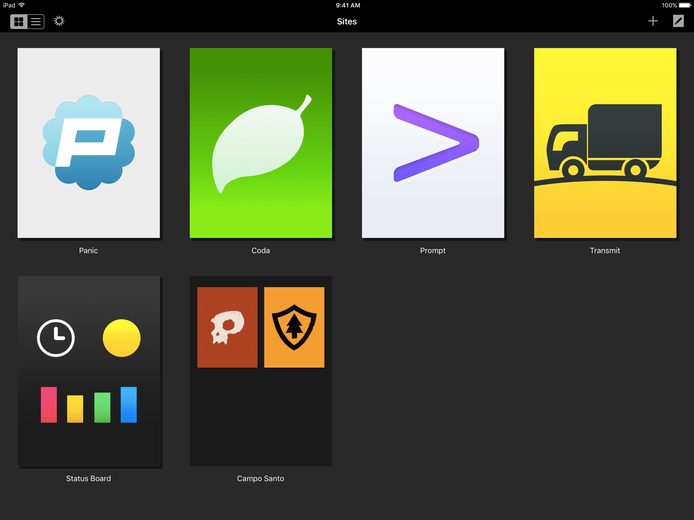Switch to grid view
The height and width of the screenshot is (520, 694).
tap(19, 21)
